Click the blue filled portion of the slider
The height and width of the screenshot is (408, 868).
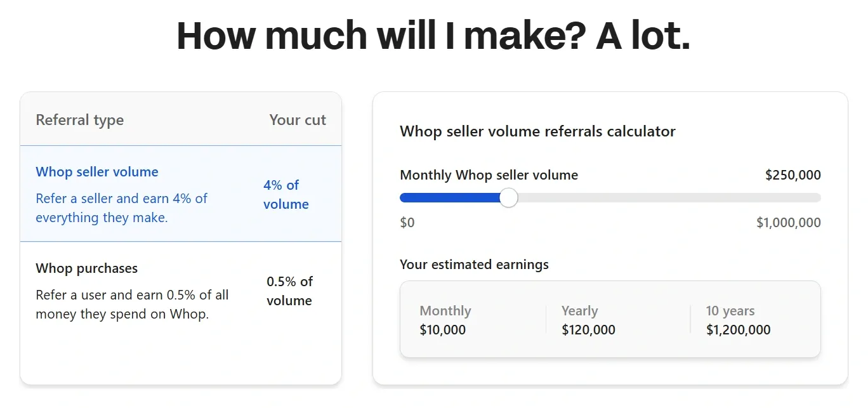(x=449, y=198)
